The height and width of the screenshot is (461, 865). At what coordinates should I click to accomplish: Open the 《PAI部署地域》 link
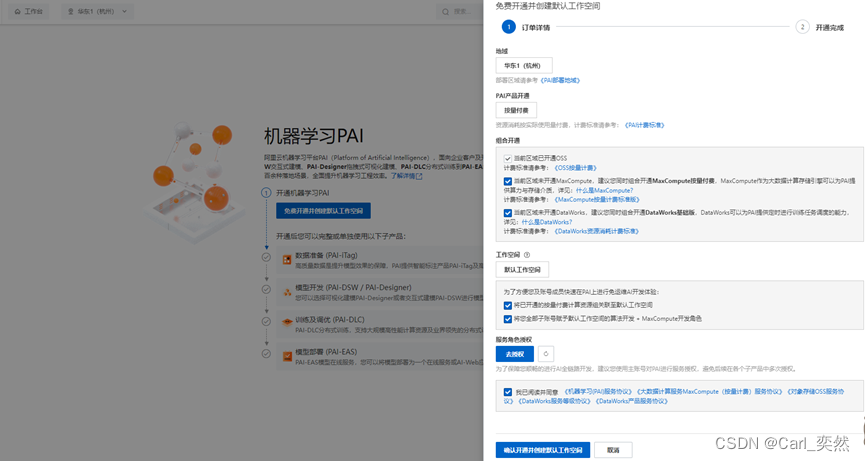(560, 81)
